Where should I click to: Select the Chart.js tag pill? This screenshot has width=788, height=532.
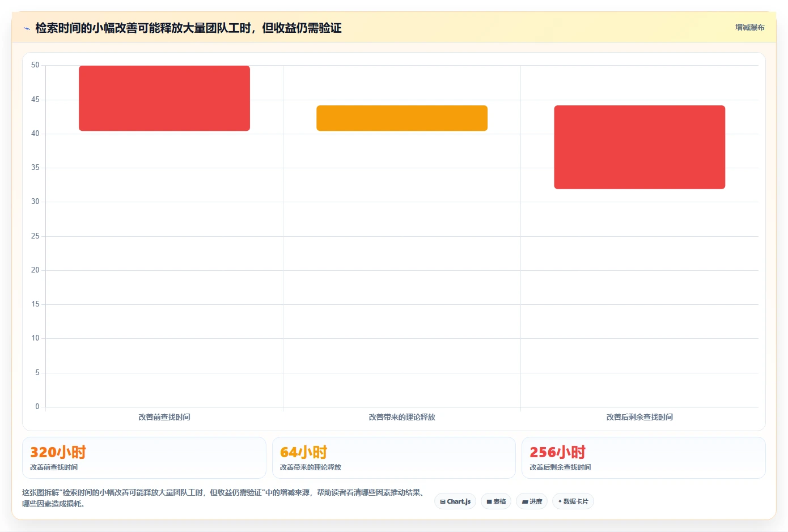[455, 501]
